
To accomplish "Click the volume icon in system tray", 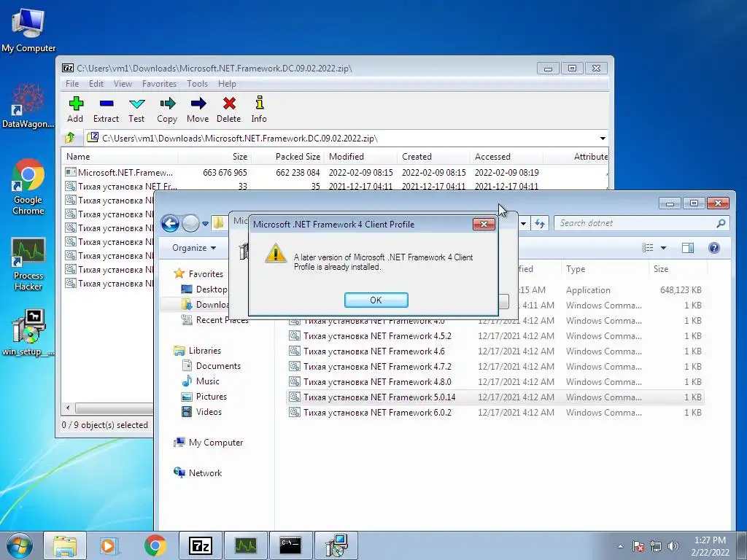I will [673, 546].
